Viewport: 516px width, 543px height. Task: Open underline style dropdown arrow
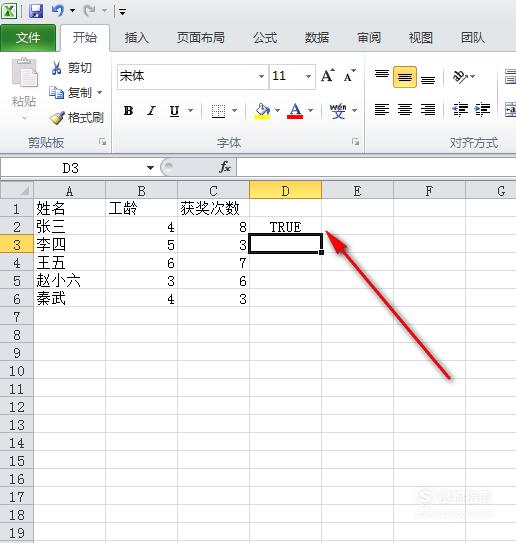click(190, 111)
